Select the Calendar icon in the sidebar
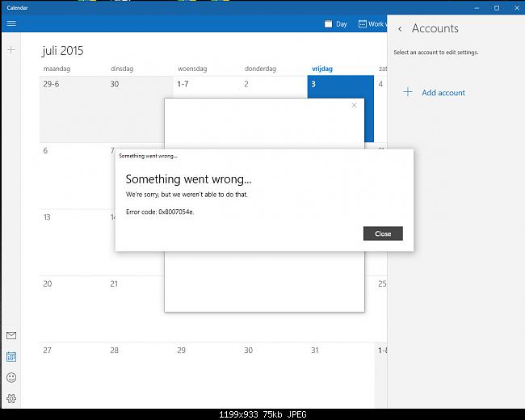525x420 pixels. point(11,357)
